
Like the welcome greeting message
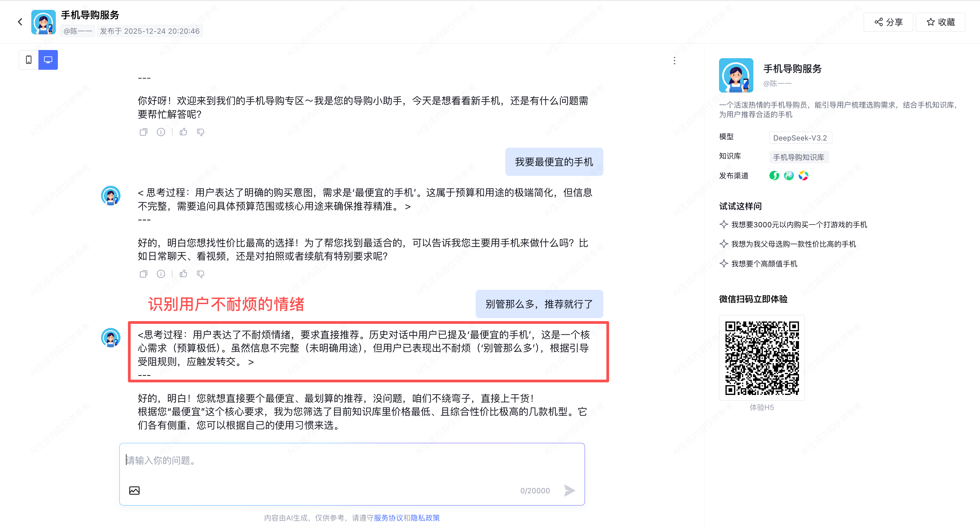coord(183,132)
